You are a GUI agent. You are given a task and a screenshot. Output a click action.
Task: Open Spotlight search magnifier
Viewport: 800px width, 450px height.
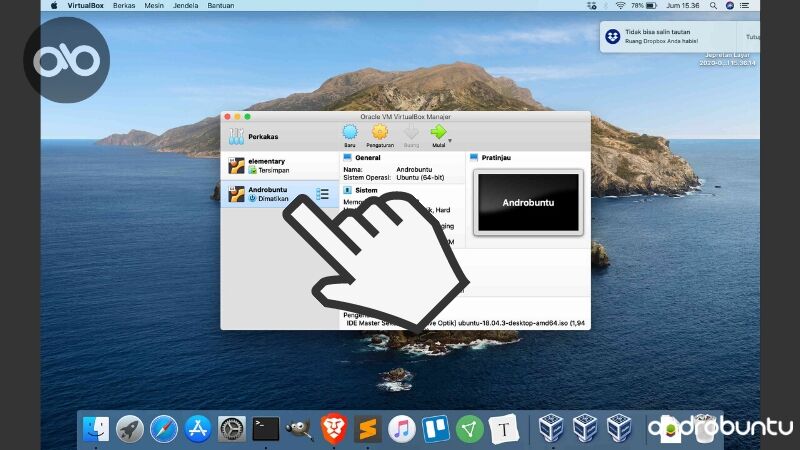[713, 6]
